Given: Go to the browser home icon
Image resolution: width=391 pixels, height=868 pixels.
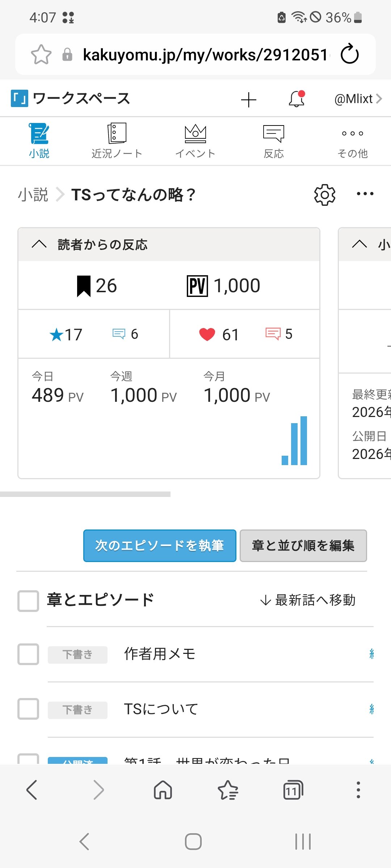Looking at the screenshot, I should pos(163,790).
